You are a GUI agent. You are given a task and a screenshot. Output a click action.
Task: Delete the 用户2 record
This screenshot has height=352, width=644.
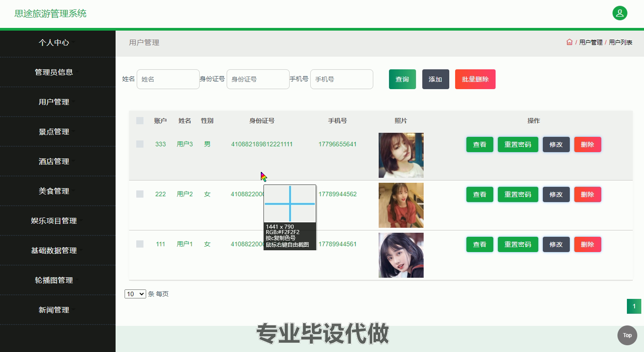pos(588,194)
